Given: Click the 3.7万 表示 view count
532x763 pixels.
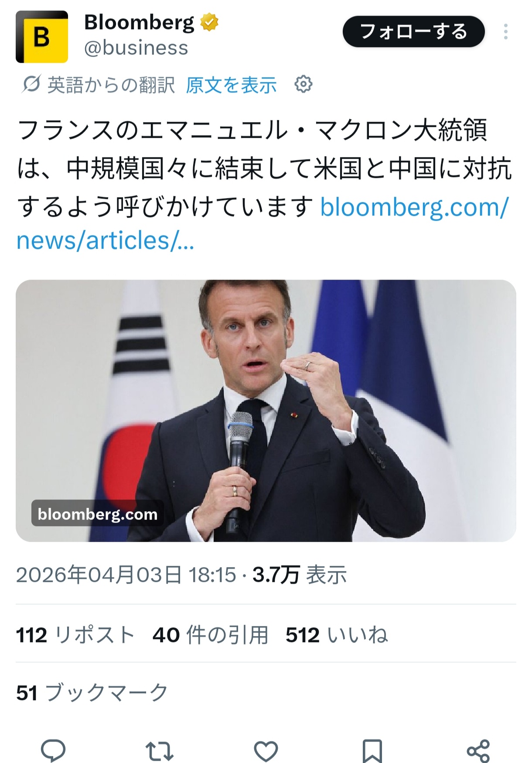Looking at the screenshot, I should pos(300,575).
